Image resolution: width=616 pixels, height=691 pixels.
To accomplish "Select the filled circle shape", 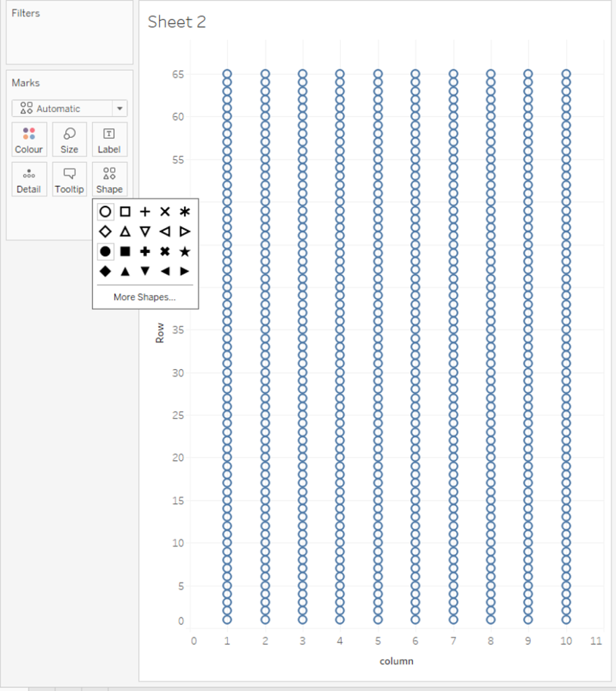I will (x=105, y=252).
